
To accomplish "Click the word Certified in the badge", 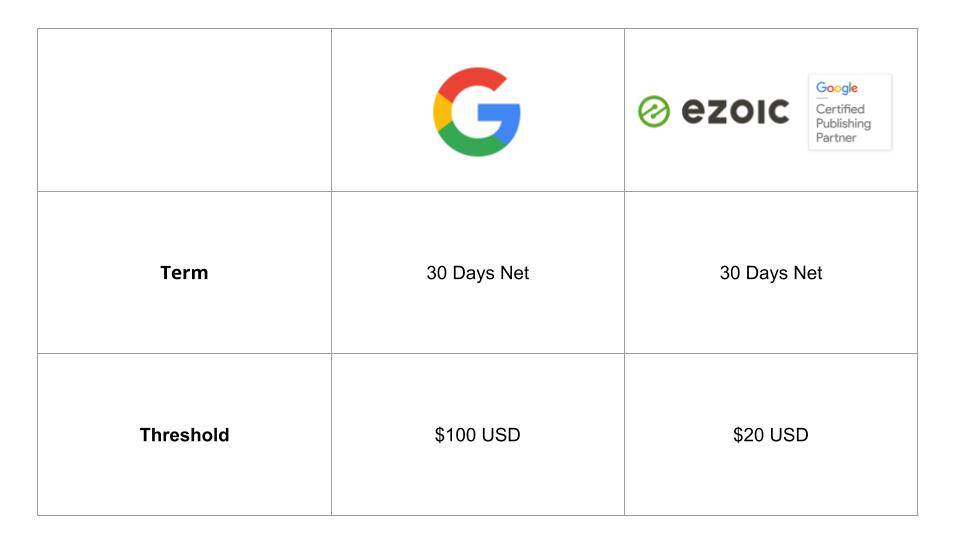I will (840, 109).
